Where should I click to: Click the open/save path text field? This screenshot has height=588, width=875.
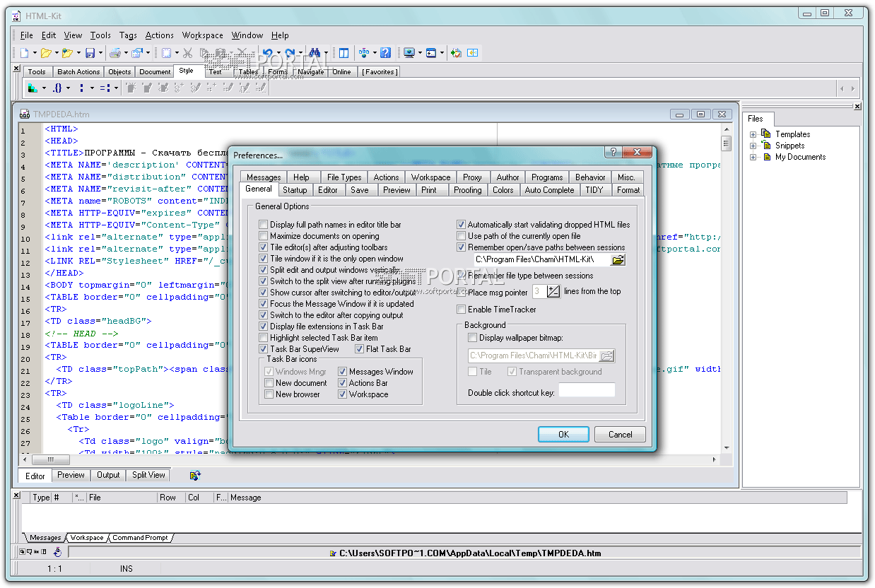(542, 260)
